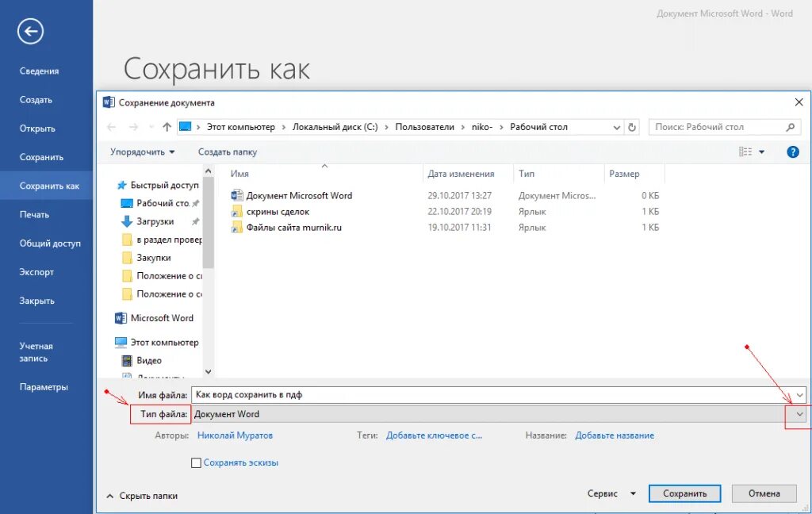This screenshot has height=514, width=812.
Task: Open Учетная запись in backstage menu
Action: click(36, 352)
